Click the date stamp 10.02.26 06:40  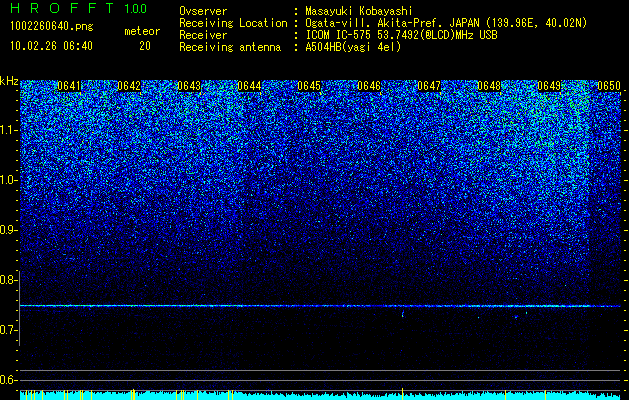(51, 46)
